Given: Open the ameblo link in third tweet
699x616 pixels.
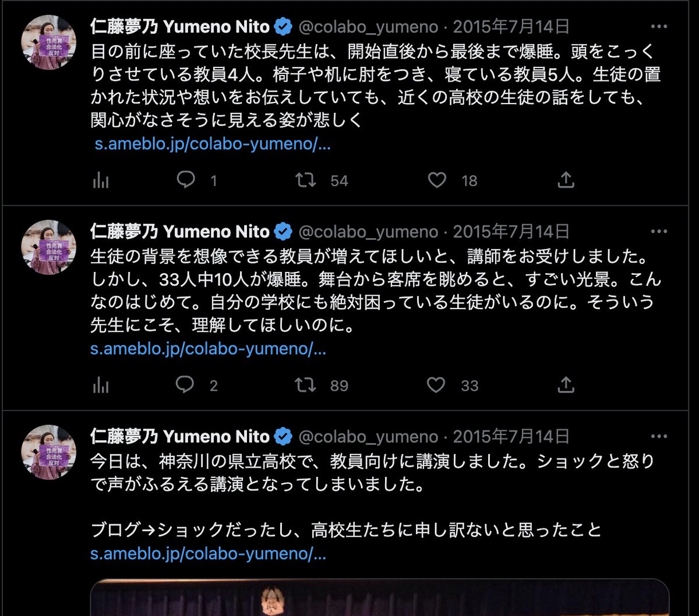Looking at the screenshot, I should click(x=209, y=553).
